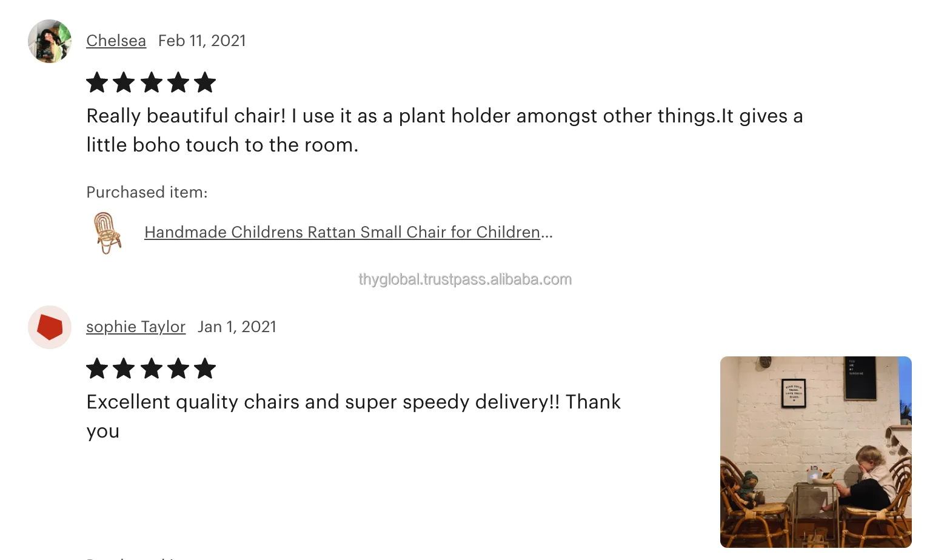Click the thyglobal.trustpass.alibaba.com watermark text
This screenshot has height=560, width=930.
click(x=465, y=279)
